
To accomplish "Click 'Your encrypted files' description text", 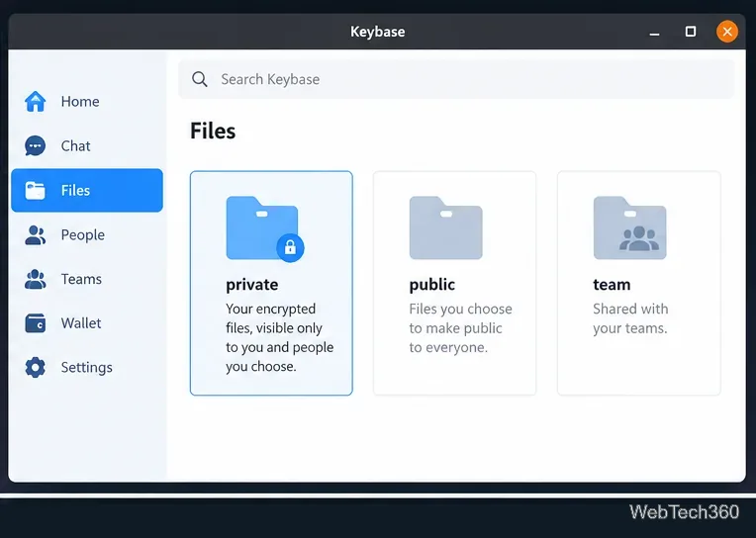I will point(280,337).
